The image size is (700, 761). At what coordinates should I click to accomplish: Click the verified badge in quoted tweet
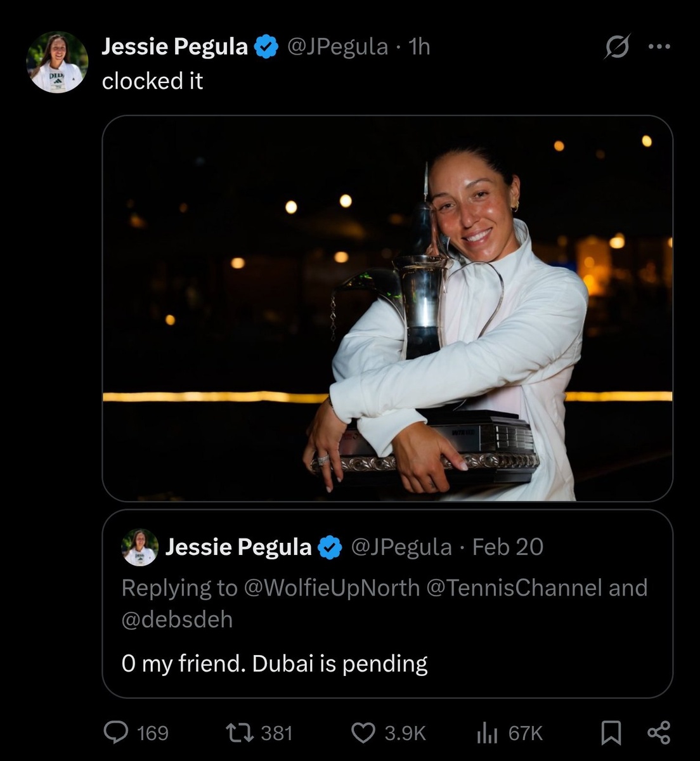[330, 547]
